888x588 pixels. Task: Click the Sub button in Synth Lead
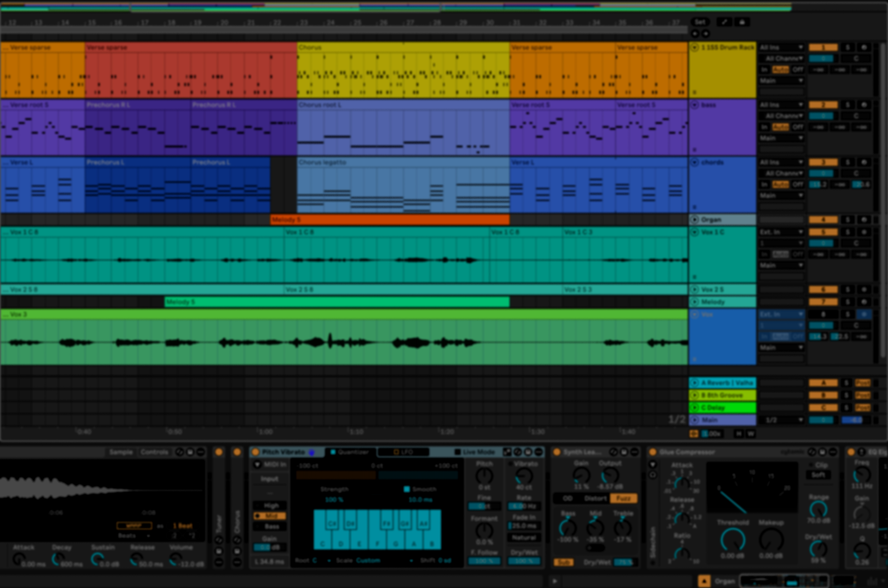(x=563, y=562)
